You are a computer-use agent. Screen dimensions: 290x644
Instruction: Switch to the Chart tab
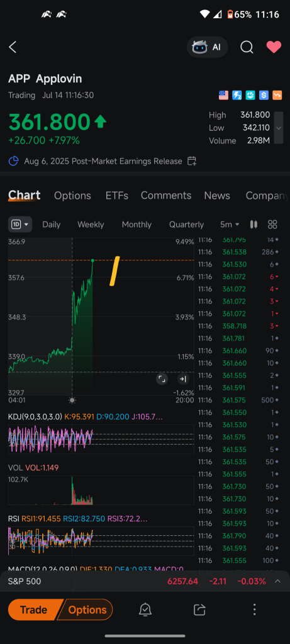coord(25,196)
